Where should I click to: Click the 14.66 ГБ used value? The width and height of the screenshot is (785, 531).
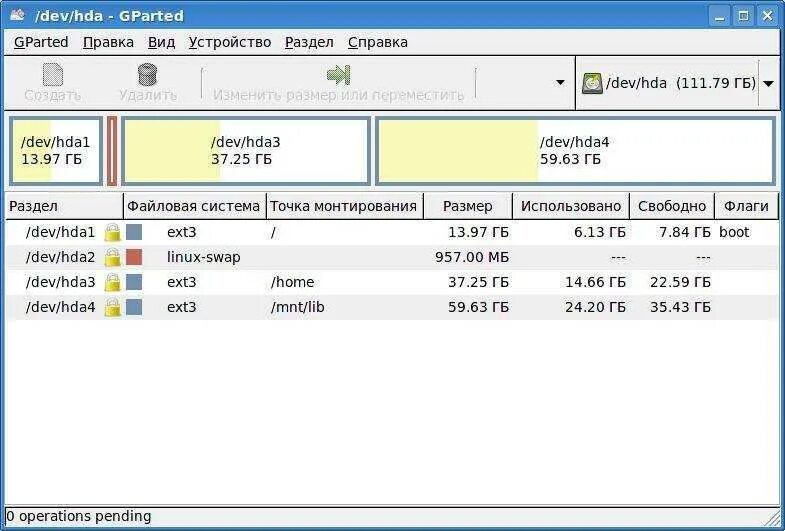595,282
